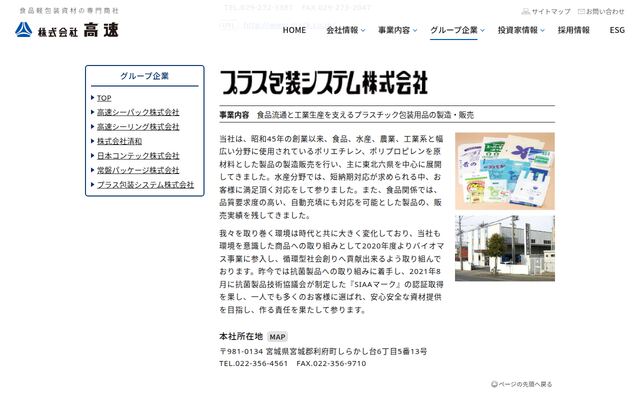The height and width of the screenshot is (400, 640).
Task: Click ページの先頭へ戻る link
Action: pyautogui.click(x=525, y=384)
